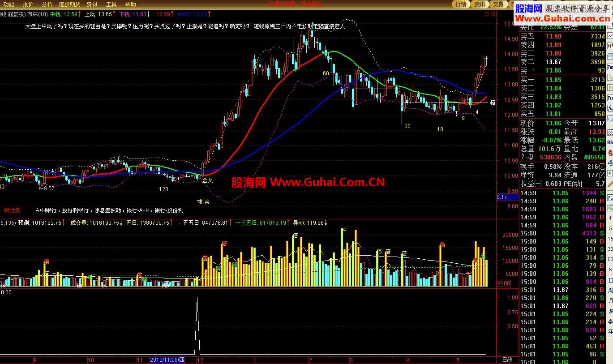
Task: Open the 港股期货 menu
Action: (69, 4)
